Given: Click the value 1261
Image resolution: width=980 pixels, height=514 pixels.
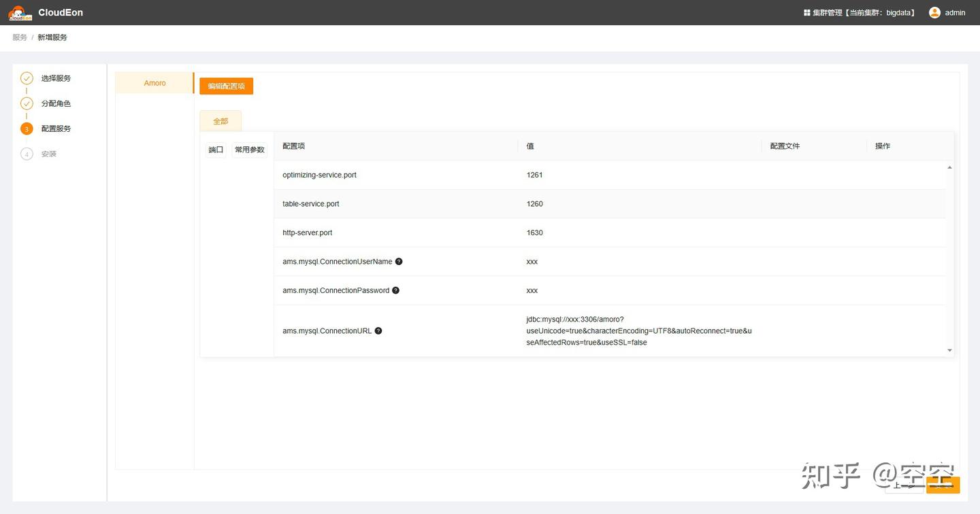Looking at the screenshot, I should (x=534, y=175).
